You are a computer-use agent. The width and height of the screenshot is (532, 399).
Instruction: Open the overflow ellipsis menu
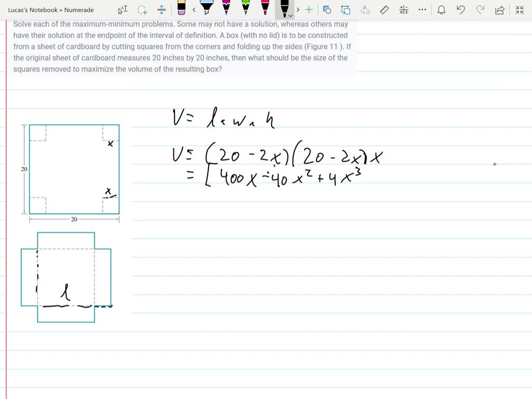422,9
